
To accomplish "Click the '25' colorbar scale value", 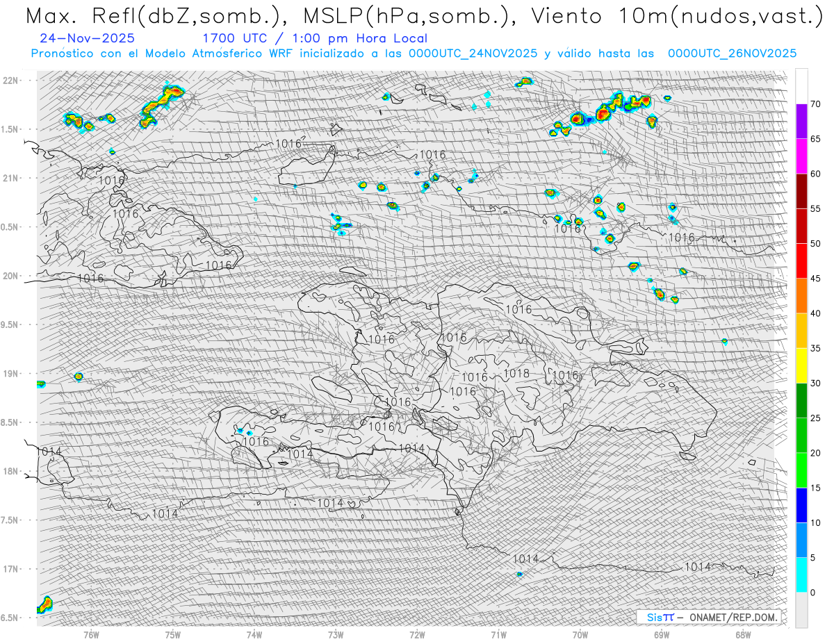I will (x=815, y=418).
